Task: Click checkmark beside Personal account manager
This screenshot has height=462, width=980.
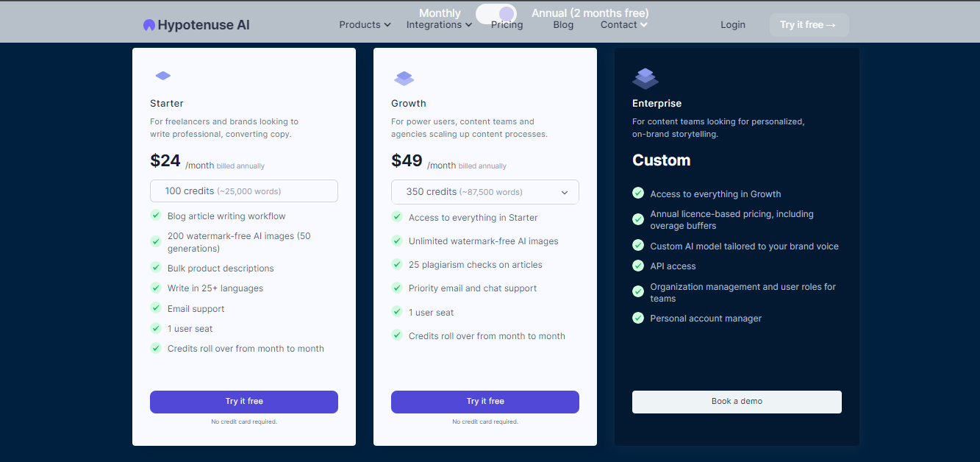Action: click(x=638, y=318)
